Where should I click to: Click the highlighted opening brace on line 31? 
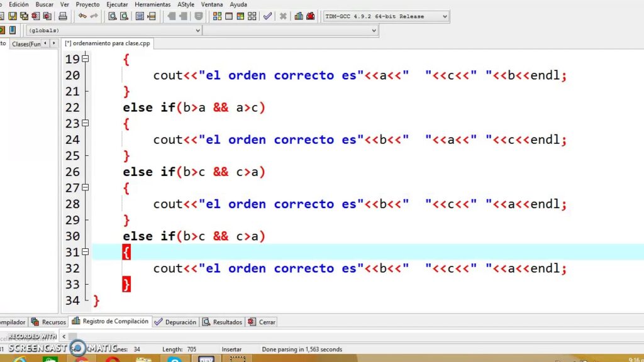[x=126, y=252]
